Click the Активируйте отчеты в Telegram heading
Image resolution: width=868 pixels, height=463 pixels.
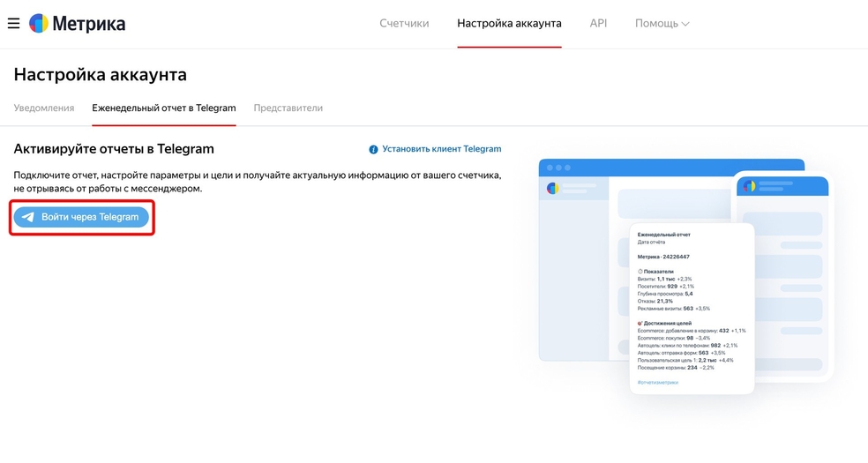click(114, 149)
